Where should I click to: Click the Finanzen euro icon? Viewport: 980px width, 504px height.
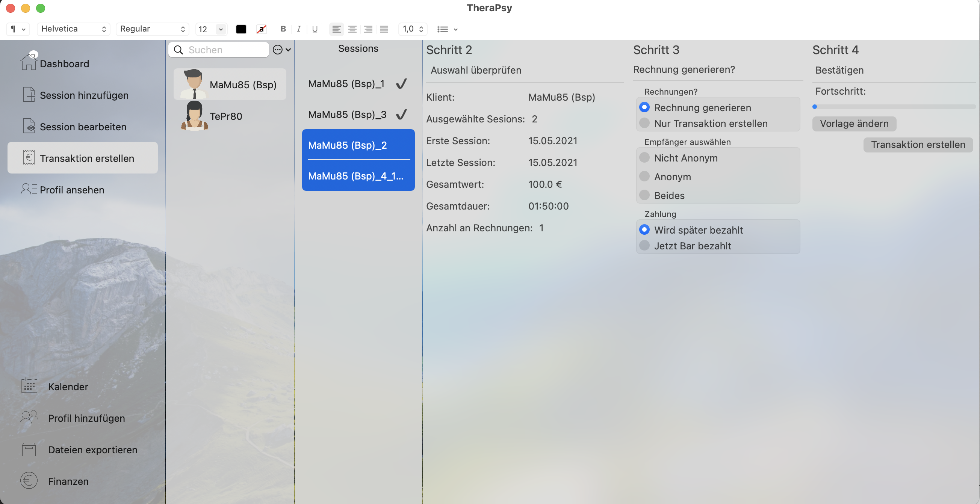[x=29, y=480]
